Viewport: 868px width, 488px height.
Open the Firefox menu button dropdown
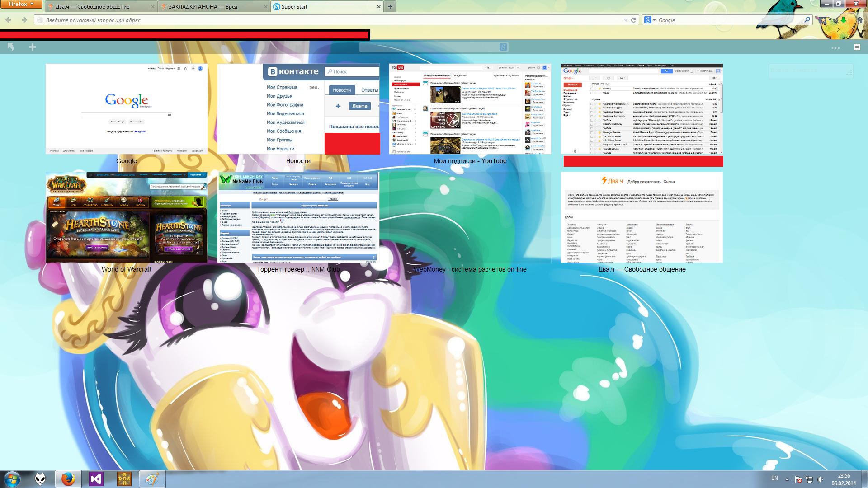(x=21, y=4)
